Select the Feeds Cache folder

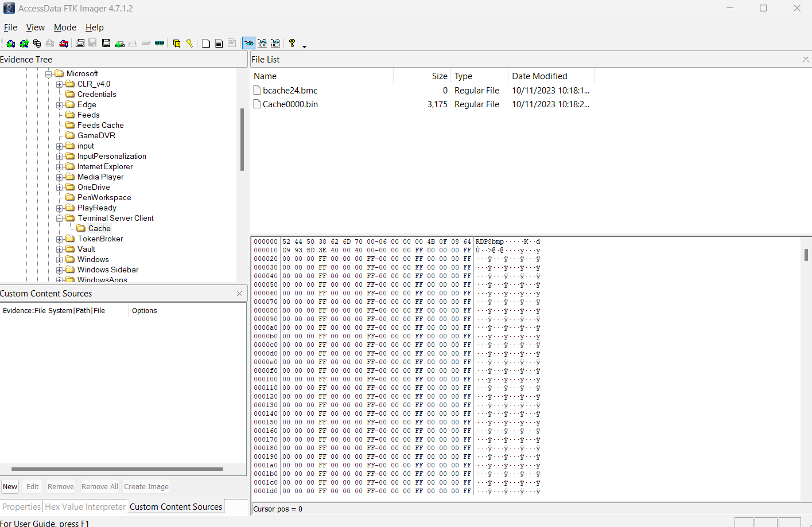[x=100, y=125]
